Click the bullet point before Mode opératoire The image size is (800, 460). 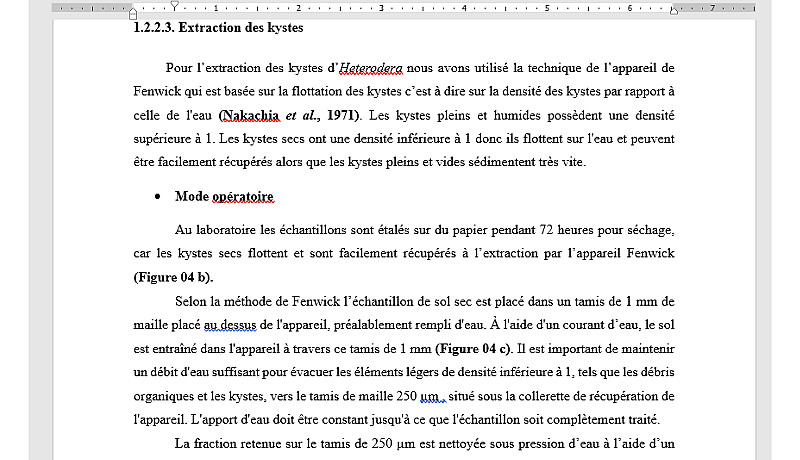(158, 197)
